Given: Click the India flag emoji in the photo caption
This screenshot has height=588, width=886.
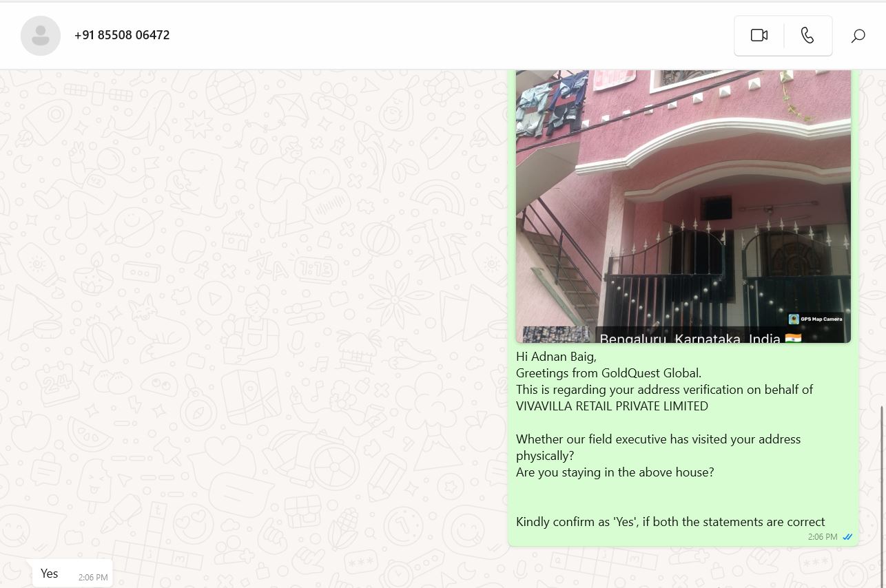Looking at the screenshot, I should click(x=794, y=338).
